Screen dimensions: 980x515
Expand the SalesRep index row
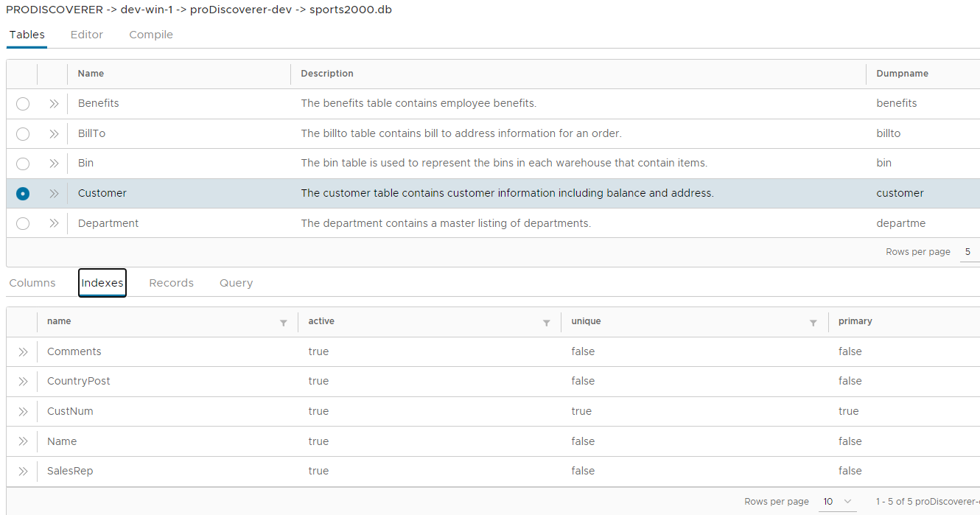(23, 471)
